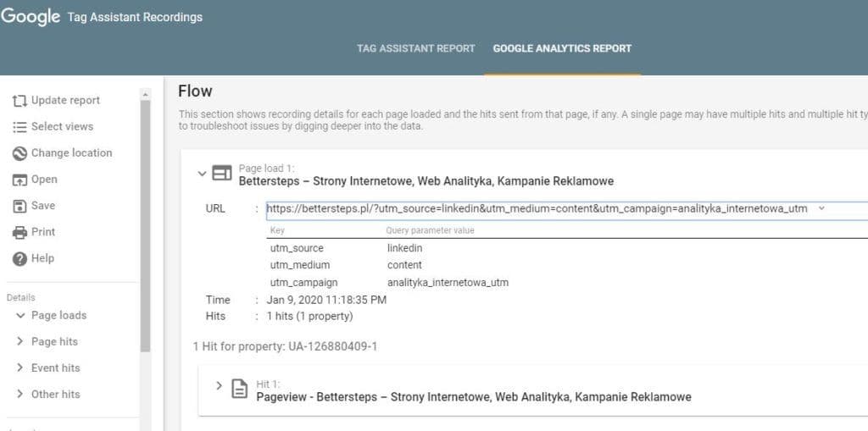The image size is (868, 431).
Task: Collapse the Page load 1 chevron
Action: click(x=202, y=174)
